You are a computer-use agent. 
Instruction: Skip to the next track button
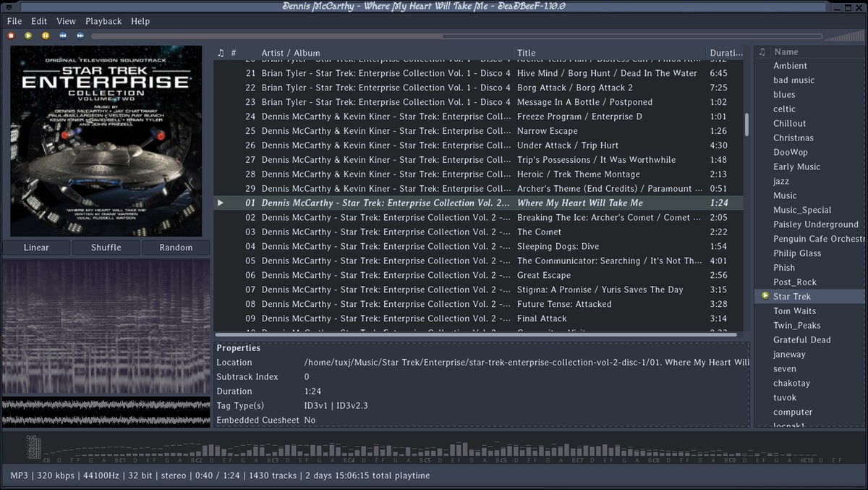coord(80,35)
